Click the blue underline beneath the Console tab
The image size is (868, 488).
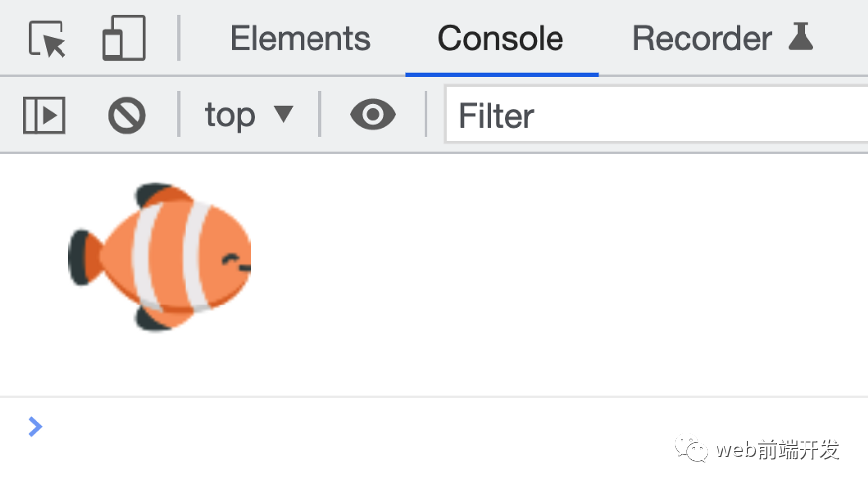(x=502, y=74)
